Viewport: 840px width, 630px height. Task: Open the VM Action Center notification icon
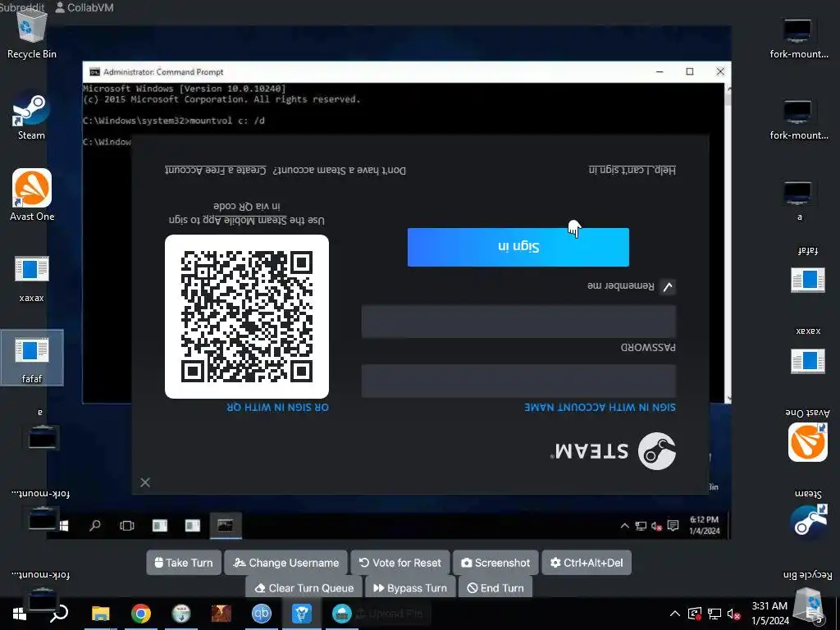[673, 526]
